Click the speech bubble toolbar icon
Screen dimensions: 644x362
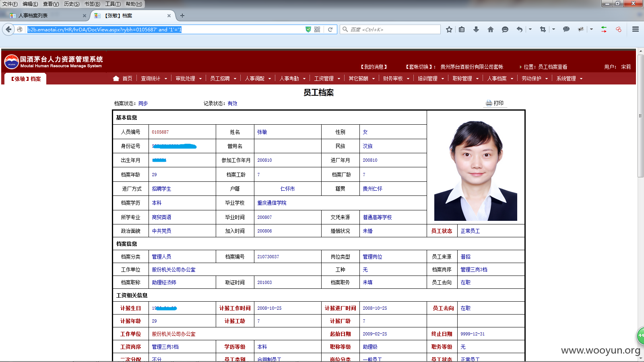[566, 29]
